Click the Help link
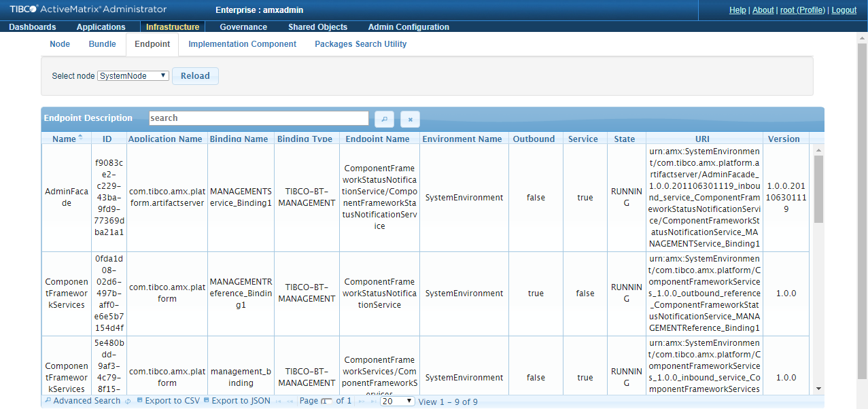The image size is (868, 409). pos(737,10)
